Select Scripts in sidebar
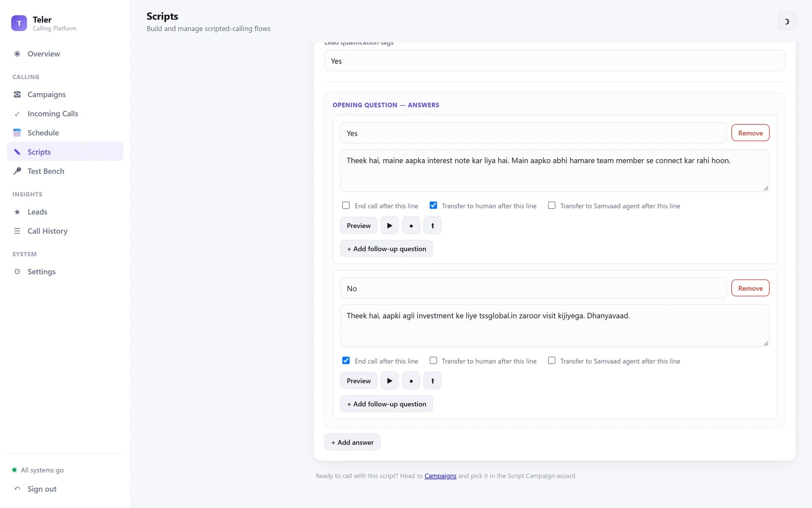 pos(65,152)
